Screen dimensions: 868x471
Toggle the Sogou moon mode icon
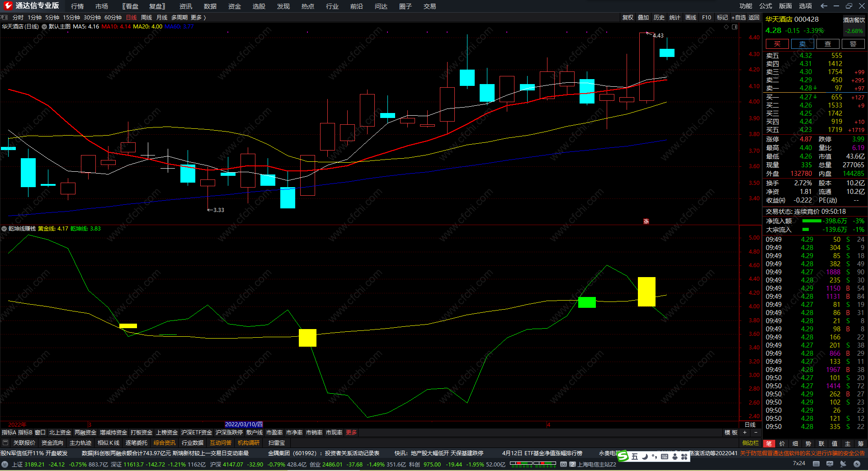coord(644,457)
